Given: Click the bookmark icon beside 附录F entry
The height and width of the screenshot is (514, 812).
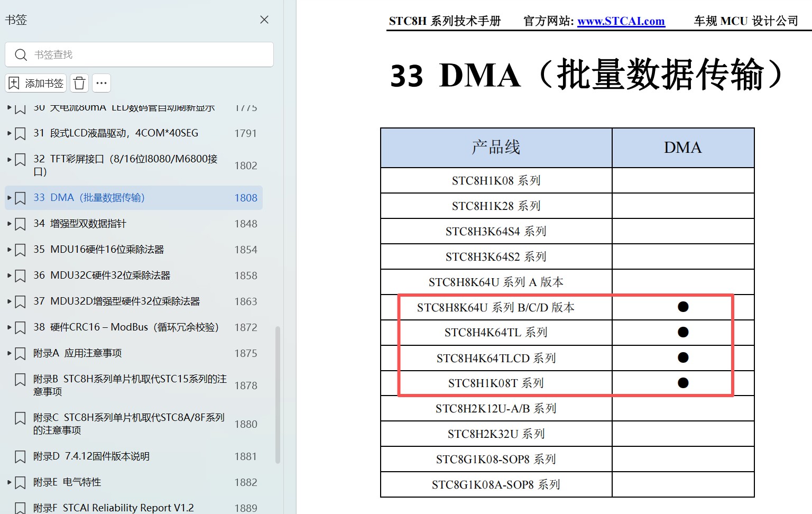Looking at the screenshot, I should click(x=20, y=506).
